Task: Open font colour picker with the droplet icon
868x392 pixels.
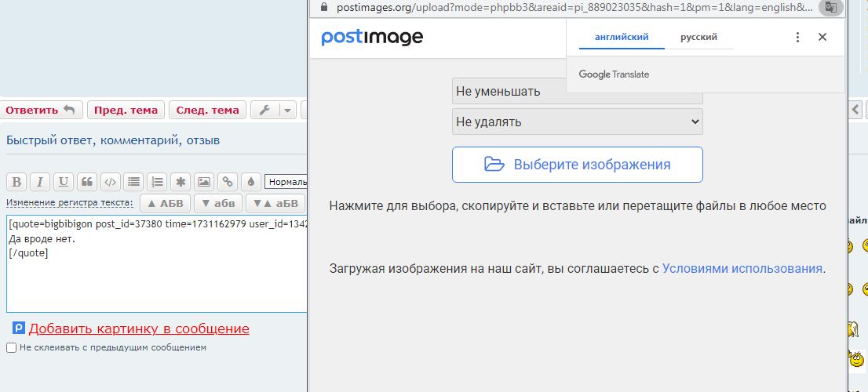Action: pos(251,182)
